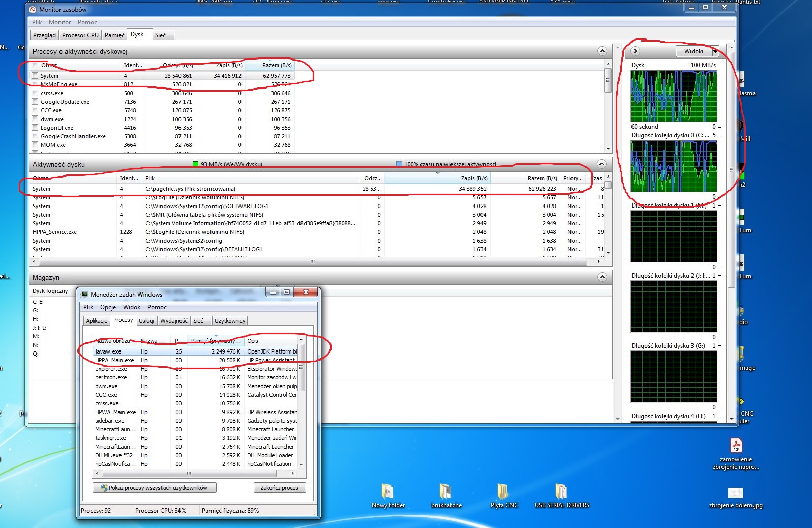This screenshot has width=812, height=528.
Task: Click the Zakończ proces button
Action: click(279, 488)
